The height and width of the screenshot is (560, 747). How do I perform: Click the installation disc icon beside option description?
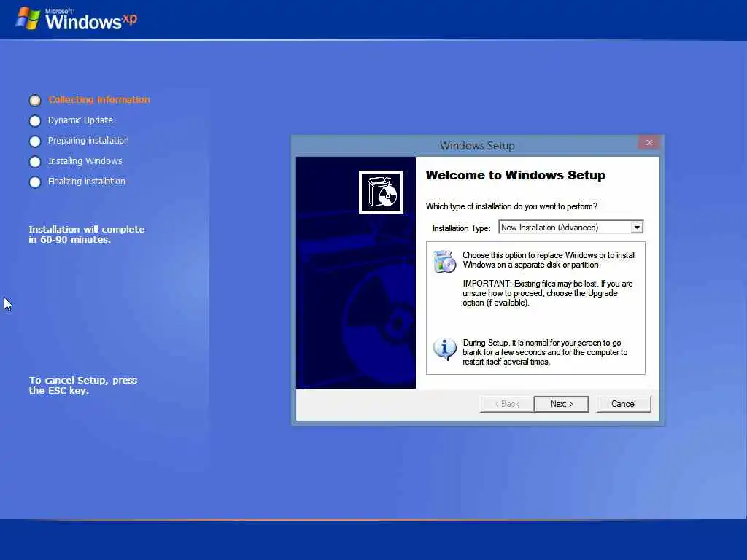tap(444, 261)
